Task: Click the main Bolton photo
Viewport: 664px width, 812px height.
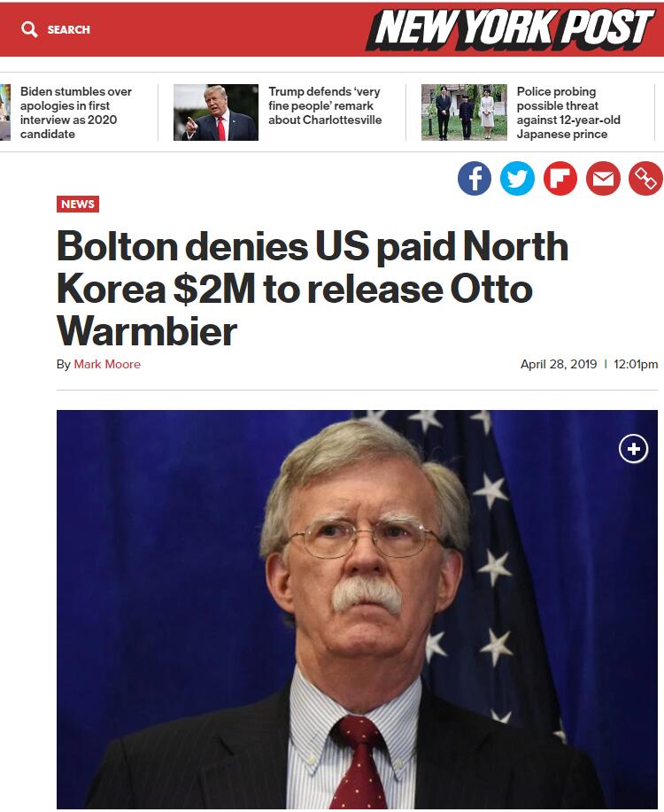Action: click(x=357, y=609)
